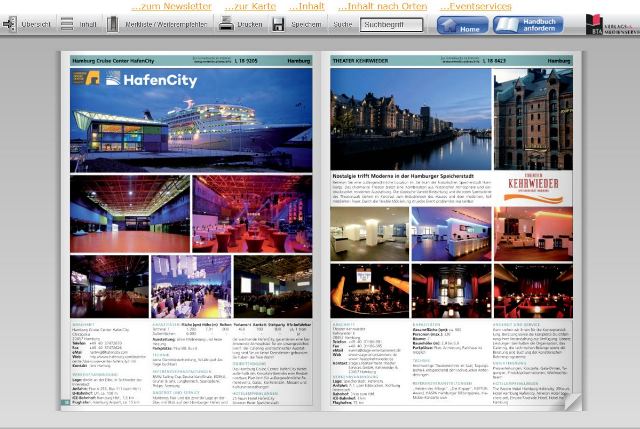Click the crowded event with white lanterns photo
The width and height of the screenshot is (640, 429).
click(x=191, y=287)
